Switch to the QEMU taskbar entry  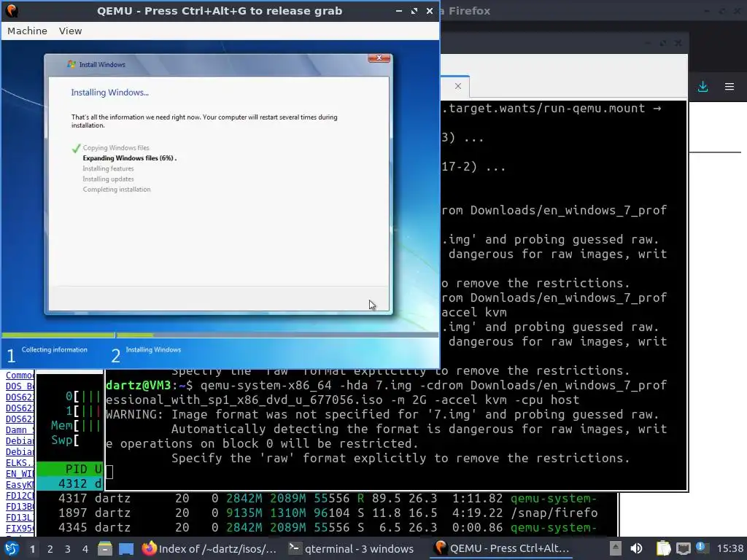click(x=501, y=548)
